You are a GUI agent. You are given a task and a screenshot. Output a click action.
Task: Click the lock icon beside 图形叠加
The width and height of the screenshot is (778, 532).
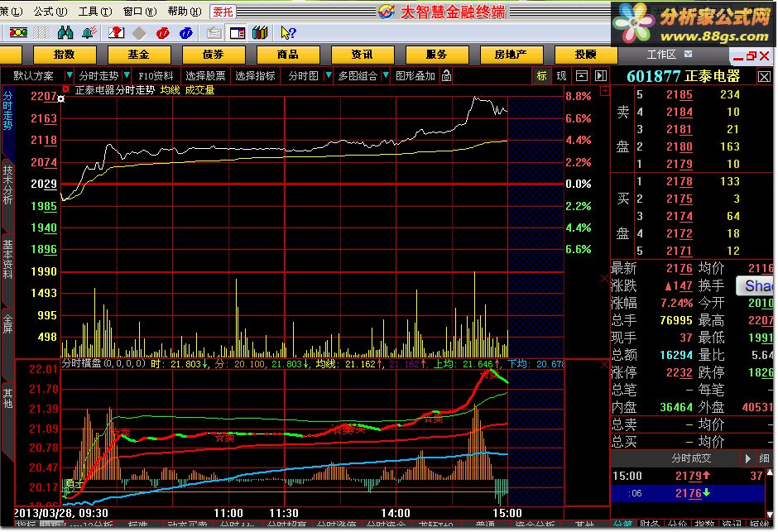(x=447, y=76)
